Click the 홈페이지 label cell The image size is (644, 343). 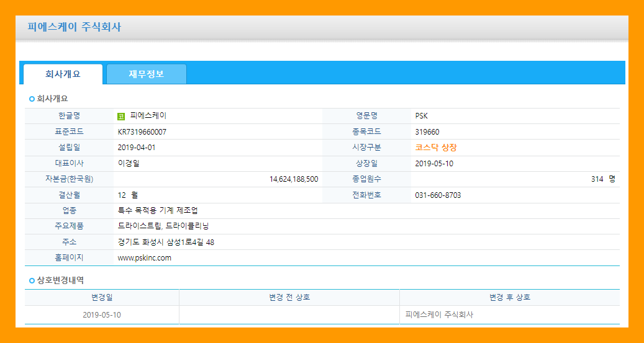(x=69, y=257)
